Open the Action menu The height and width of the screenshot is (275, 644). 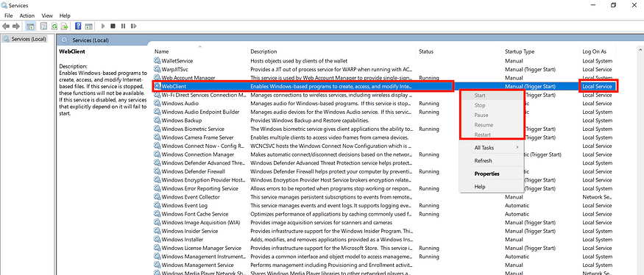27,15
